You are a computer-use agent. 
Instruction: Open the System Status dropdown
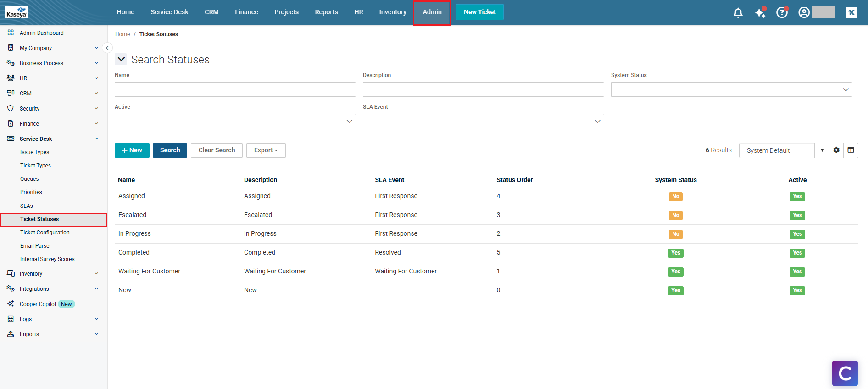coord(731,89)
